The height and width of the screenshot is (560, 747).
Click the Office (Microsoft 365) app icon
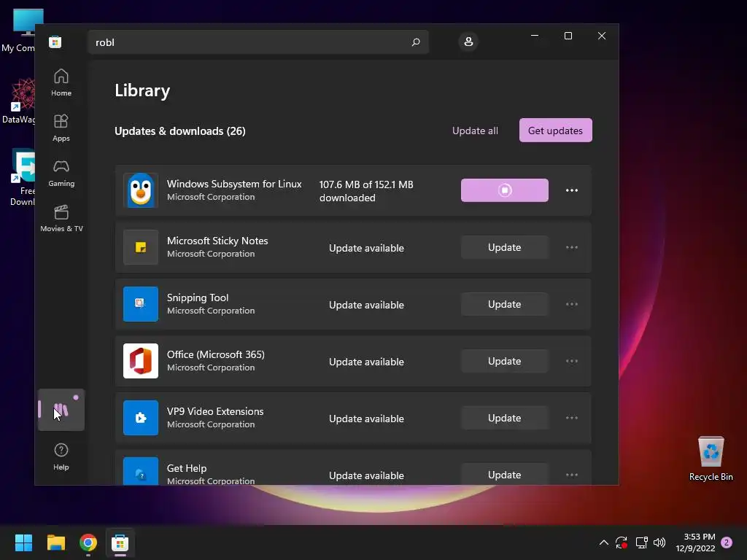(141, 361)
